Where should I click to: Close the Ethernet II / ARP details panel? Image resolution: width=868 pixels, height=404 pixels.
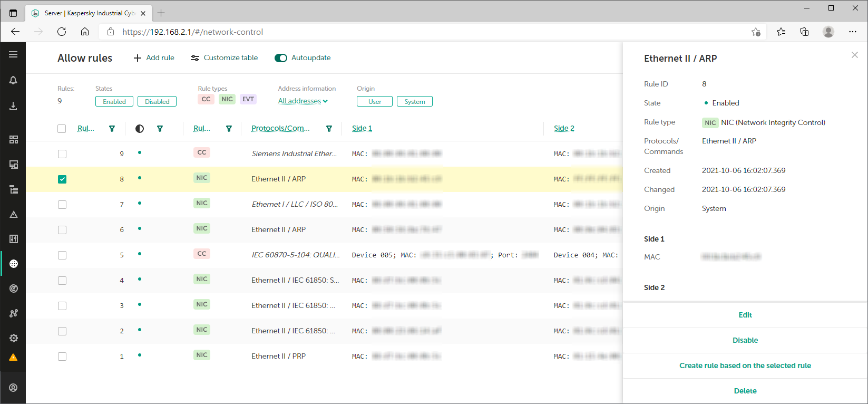coord(854,55)
